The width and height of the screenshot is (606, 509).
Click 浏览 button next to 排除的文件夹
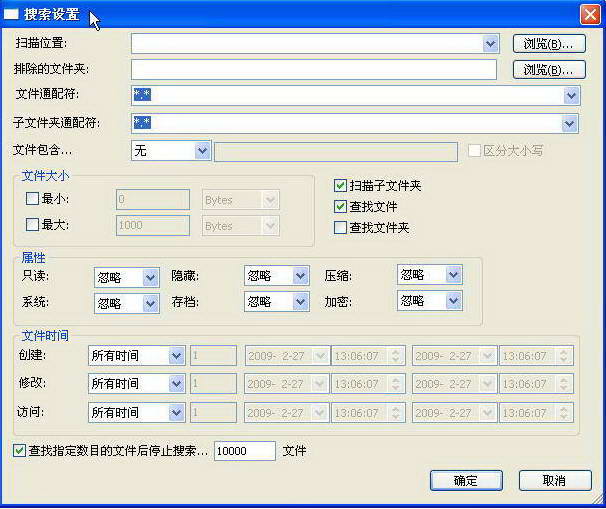coord(549,70)
